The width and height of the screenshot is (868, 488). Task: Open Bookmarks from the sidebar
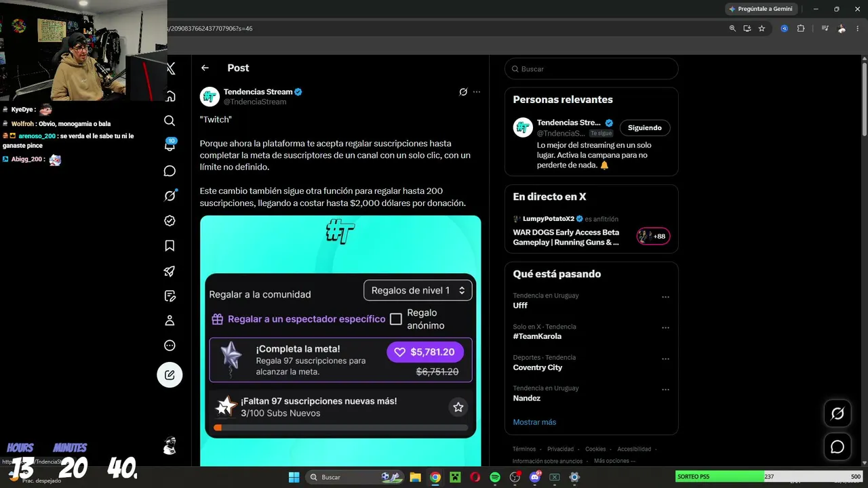click(170, 246)
